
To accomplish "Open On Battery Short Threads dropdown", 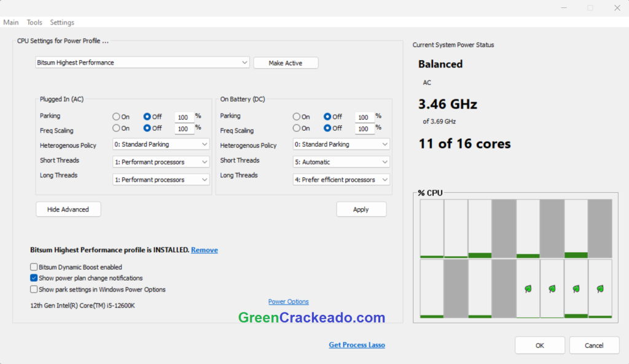I will coord(342,162).
